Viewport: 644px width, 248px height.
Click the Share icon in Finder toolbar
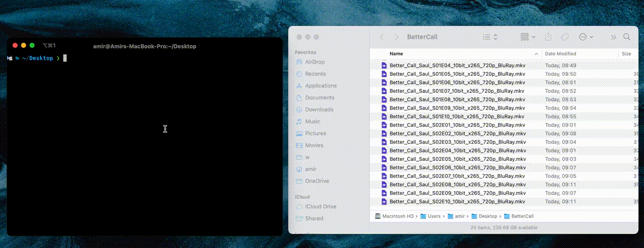tap(548, 37)
